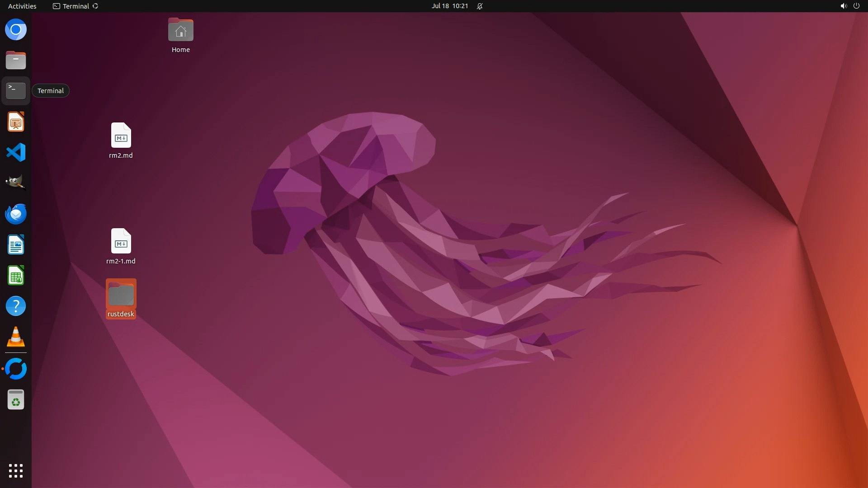Screen dimensions: 868x488
Task: Open LibreOffice Calc spreadsheet app
Action: pos(16,275)
